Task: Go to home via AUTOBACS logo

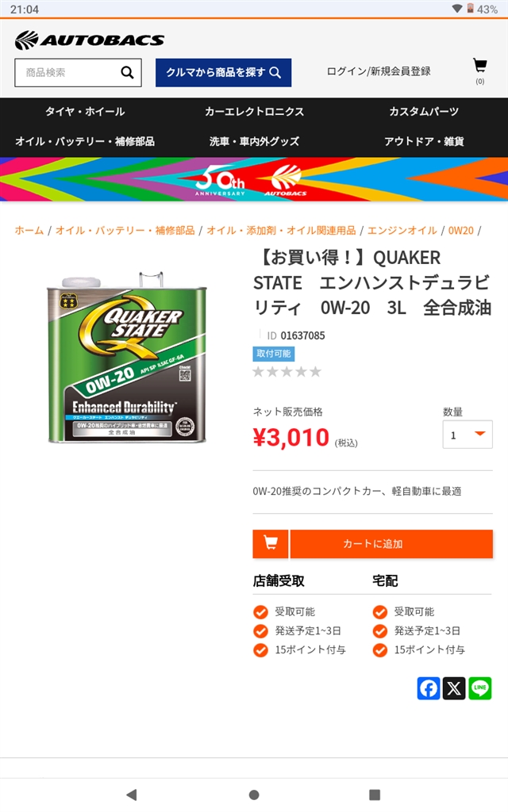Action: pyautogui.click(x=90, y=40)
